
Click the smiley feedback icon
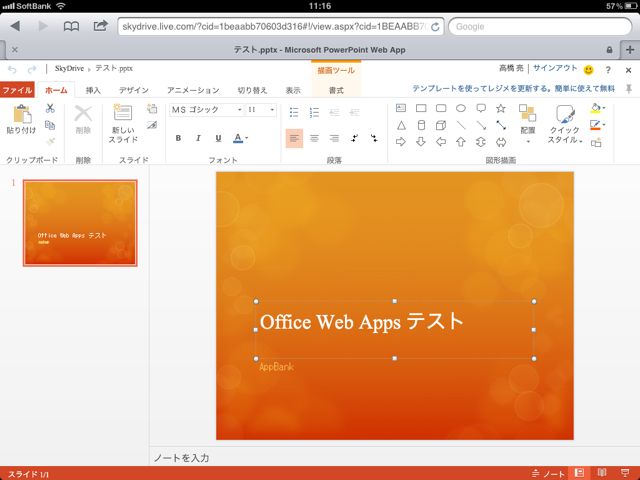(588, 70)
